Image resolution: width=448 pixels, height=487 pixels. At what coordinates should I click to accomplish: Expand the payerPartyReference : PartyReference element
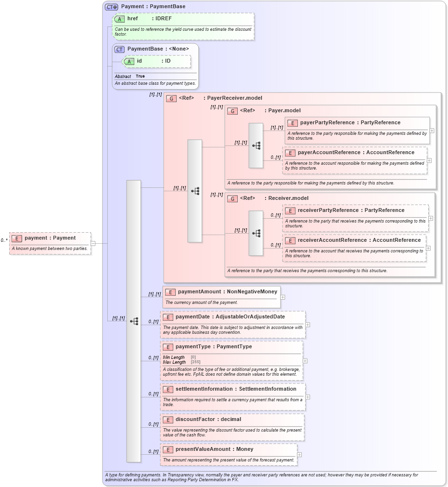point(432,130)
